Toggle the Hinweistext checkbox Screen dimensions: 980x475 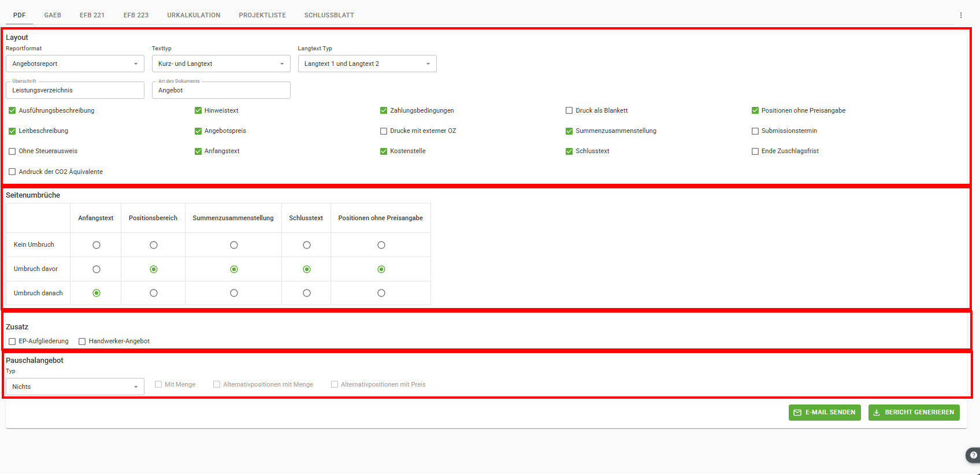198,110
